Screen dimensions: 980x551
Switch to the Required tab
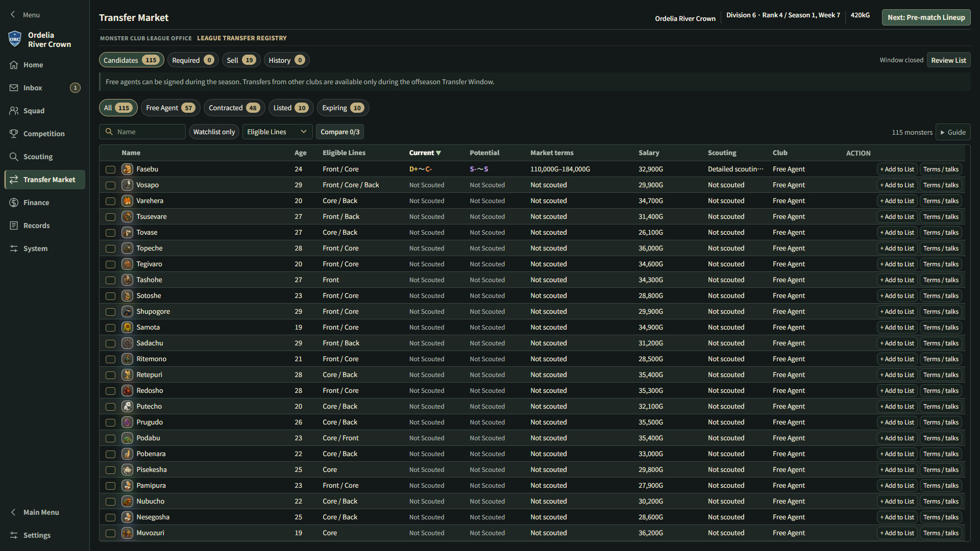(193, 60)
